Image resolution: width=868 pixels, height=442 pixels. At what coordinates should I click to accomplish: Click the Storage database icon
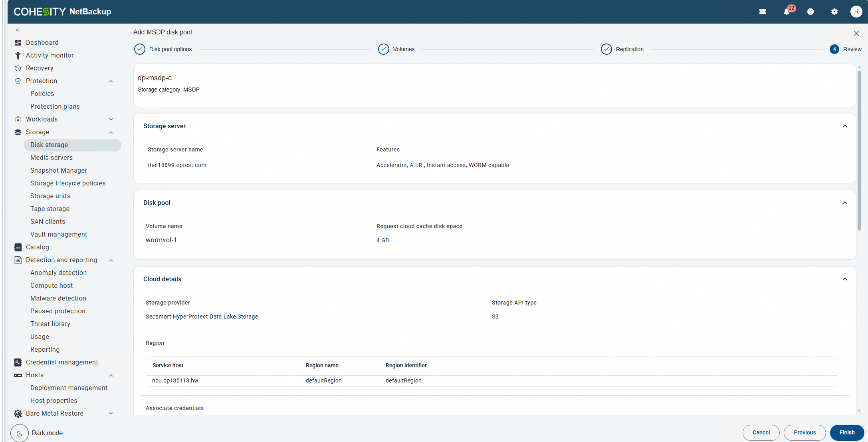pyautogui.click(x=18, y=132)
